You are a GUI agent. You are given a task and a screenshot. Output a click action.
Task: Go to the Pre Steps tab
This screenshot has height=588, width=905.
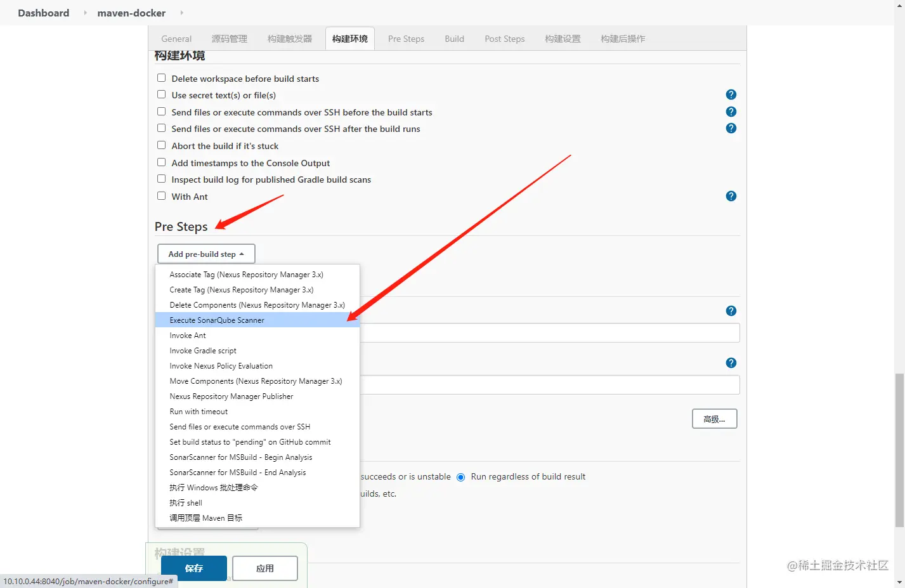[406, 39]
